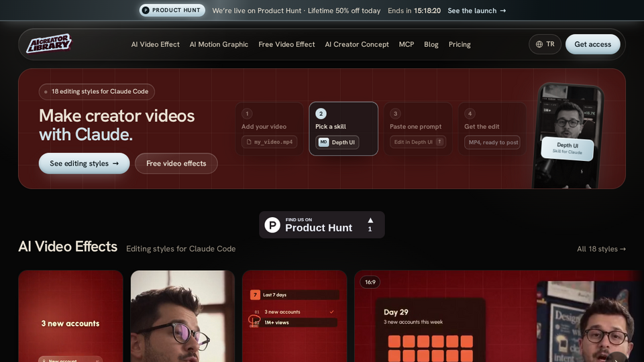The image size is (644, 362).
Task: Click the See editing styles button
Action: [85, 164]
